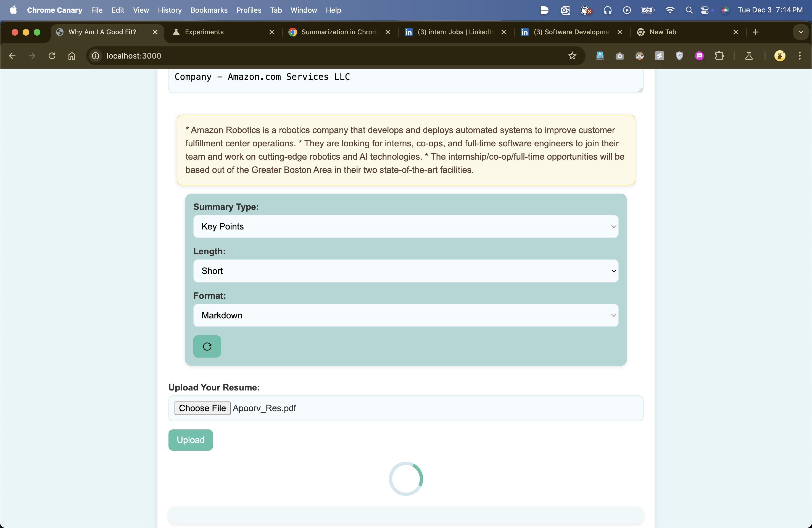Viewport: 812px width, 528px height.
Task: Switch to Summarization in Chrome tab
Action: pyautogui.click(x=338, y=32)
